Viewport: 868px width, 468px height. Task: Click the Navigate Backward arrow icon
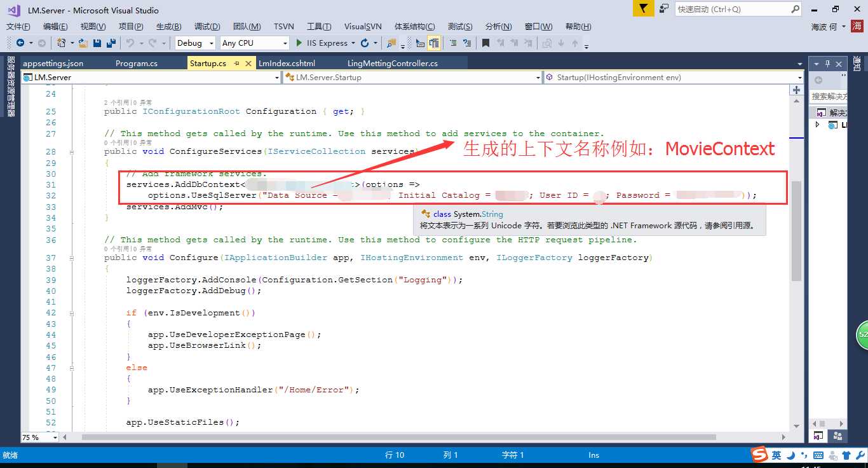pos(20,43)
